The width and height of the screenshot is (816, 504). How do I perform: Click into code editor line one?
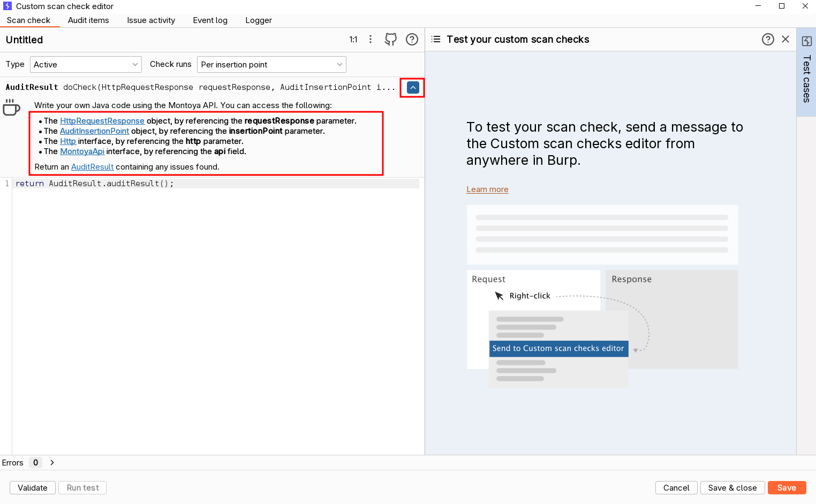[x=214, y=184]
